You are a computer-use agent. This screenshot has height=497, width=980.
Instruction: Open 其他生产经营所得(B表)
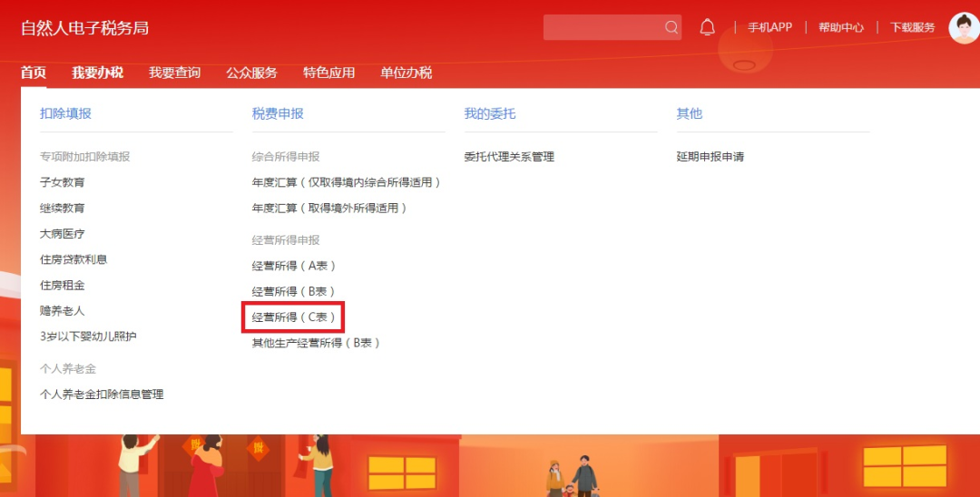317,343
